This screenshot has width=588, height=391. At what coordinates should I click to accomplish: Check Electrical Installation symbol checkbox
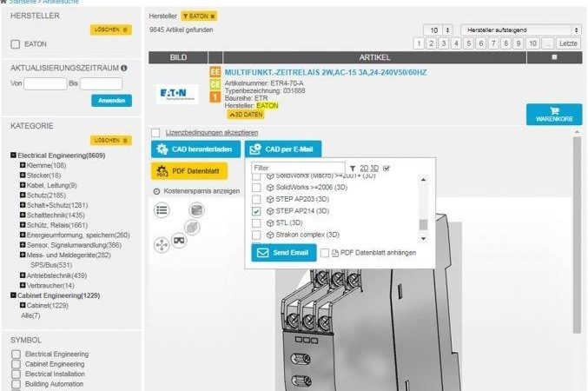click(x=16, y=374)
